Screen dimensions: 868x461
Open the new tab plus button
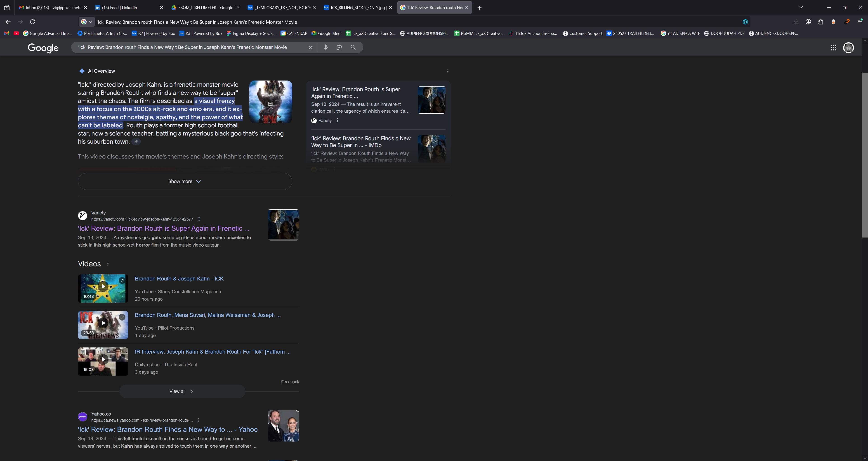(x=479, y=7)
